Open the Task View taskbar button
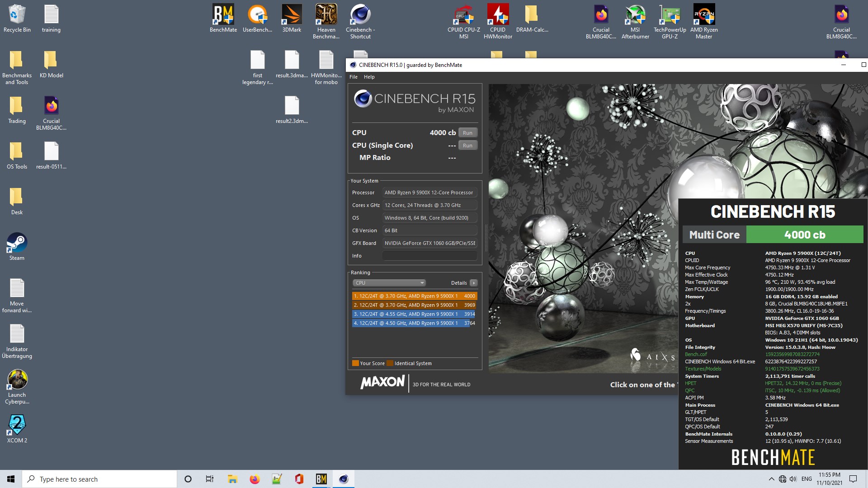The height and width of the screenshot is (488, 868). point(210,479)
